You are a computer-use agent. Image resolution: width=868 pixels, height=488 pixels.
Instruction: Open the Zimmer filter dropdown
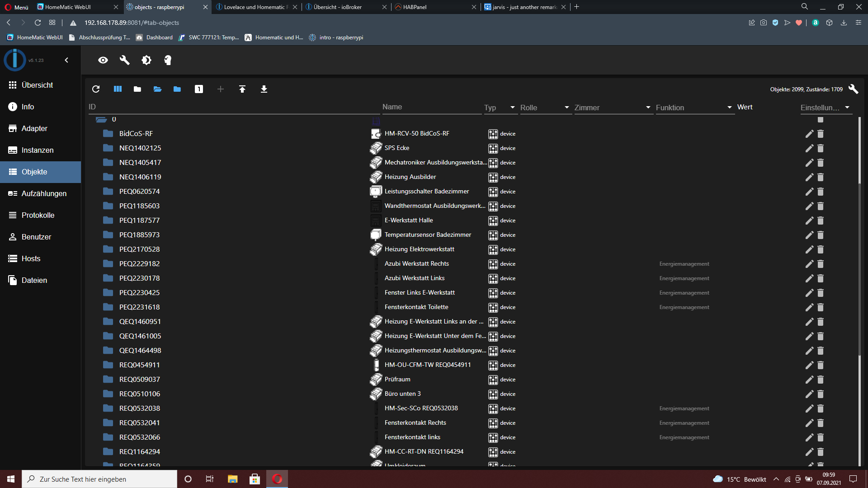pos(613,108)
